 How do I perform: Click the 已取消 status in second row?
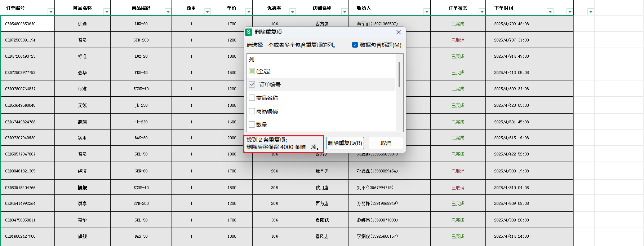point(458,40)
